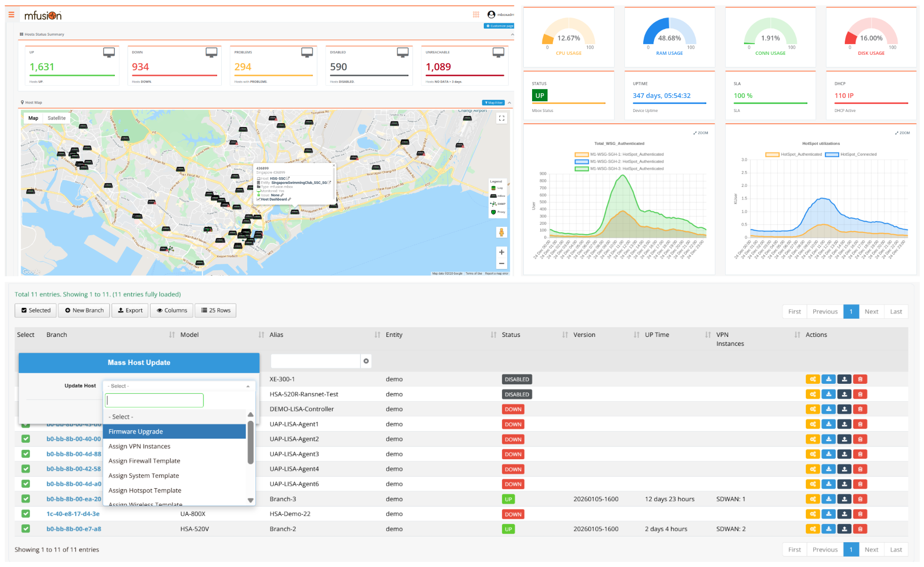The image size is (924, 567).
Task: Click the blue download icon for Branch-3
Action: point(829,499)
